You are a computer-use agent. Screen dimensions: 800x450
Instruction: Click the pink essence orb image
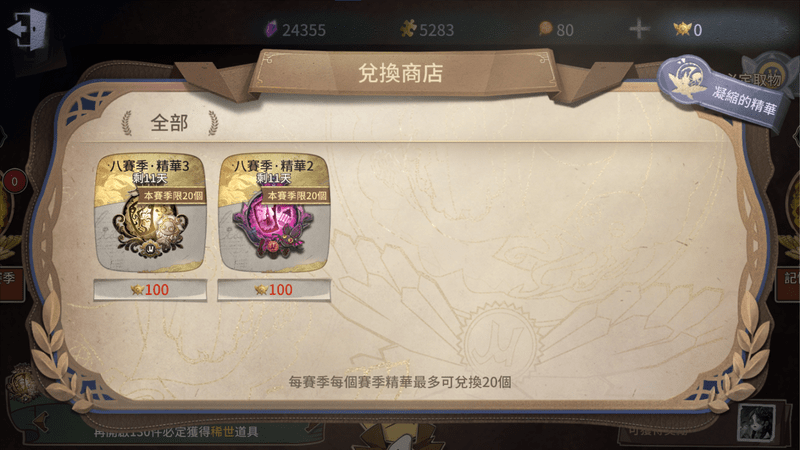coord(272,230)
